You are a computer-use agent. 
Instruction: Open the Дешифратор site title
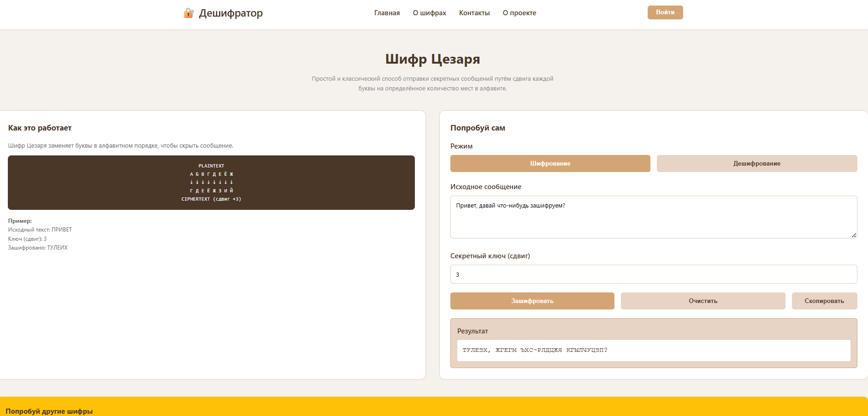(230, 13)
